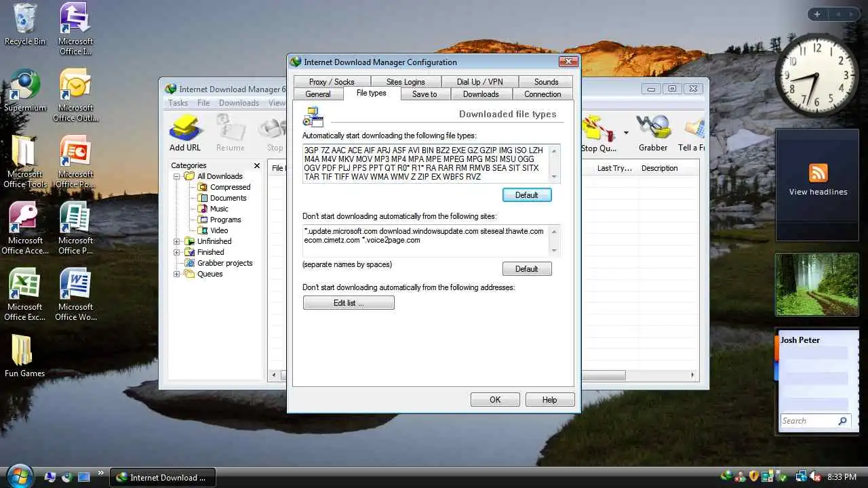Switch to the Dial Up / VPN tab
Image resolution: width=868 pixels, height=488 pixels.
pyautogui.click(x=479, y=82)
